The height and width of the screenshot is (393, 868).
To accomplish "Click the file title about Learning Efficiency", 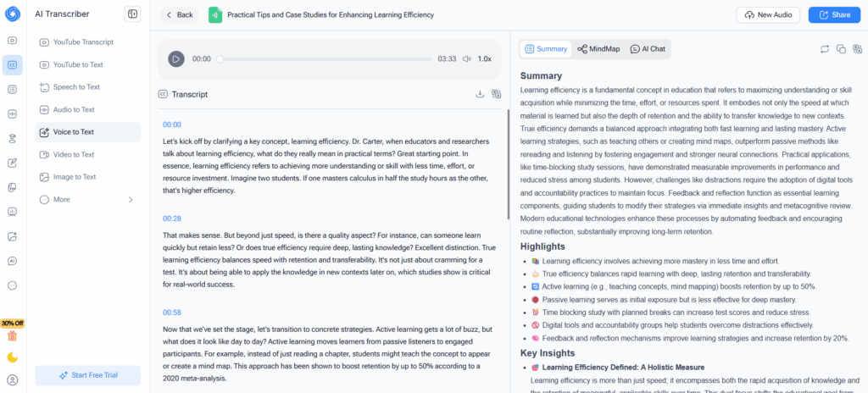I will pyautogui.click(x=331, y=15).
